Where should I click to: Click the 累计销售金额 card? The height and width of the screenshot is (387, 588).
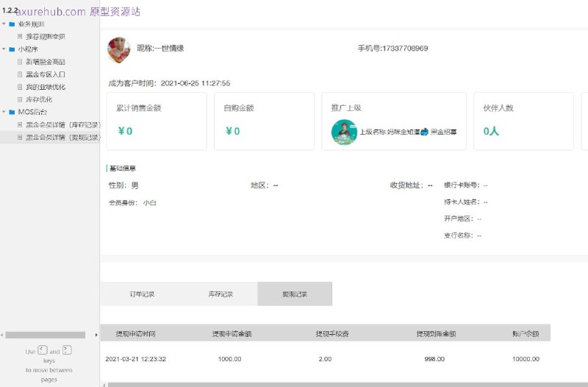[x=157, y=121]
